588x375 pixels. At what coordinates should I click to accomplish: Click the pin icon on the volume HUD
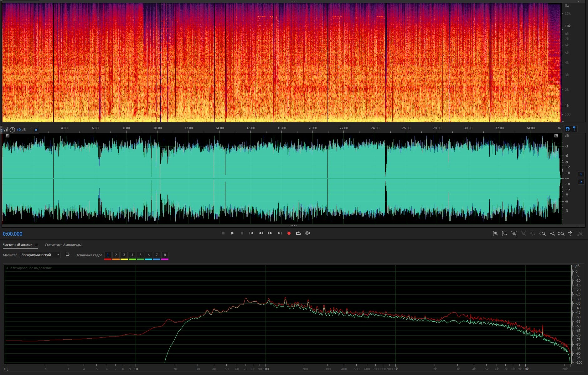[x=36, y=130]
